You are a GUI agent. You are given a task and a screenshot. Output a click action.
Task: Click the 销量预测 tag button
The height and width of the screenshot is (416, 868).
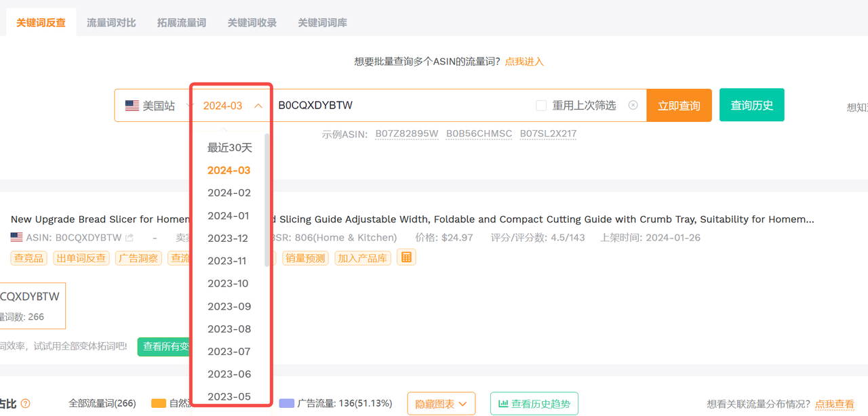(306, 258)
